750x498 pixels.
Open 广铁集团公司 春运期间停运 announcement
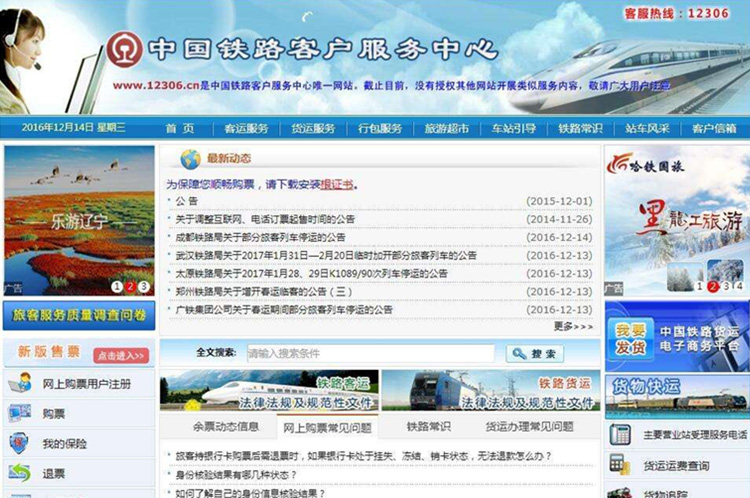[x=284, y=310]
